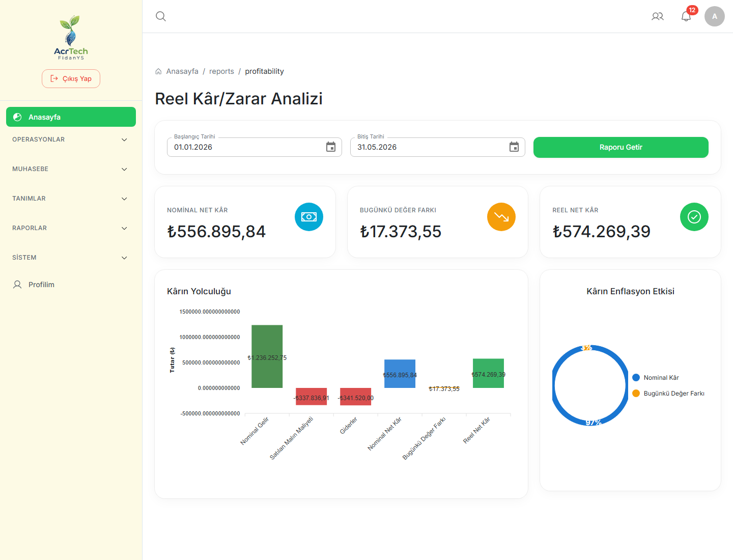Viewport: 733px width, 560px height.
Task: Open the search magnifier icon
Action: (161, 16)
